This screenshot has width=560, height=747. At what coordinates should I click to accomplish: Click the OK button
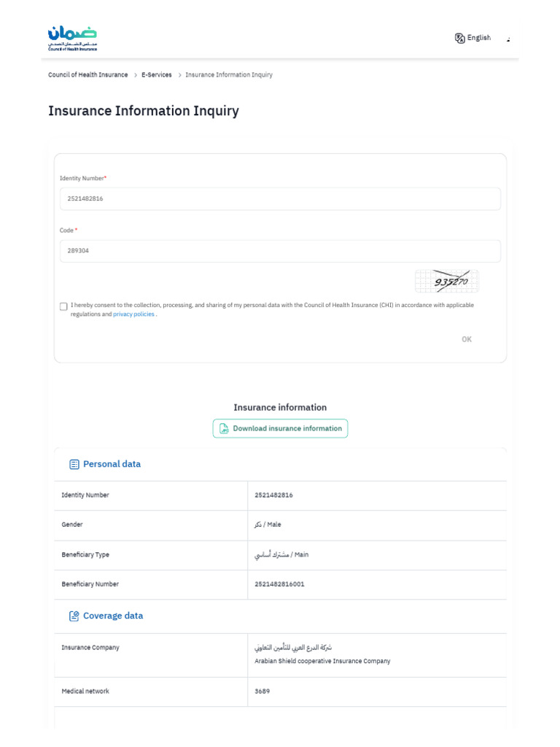point(467,339)
